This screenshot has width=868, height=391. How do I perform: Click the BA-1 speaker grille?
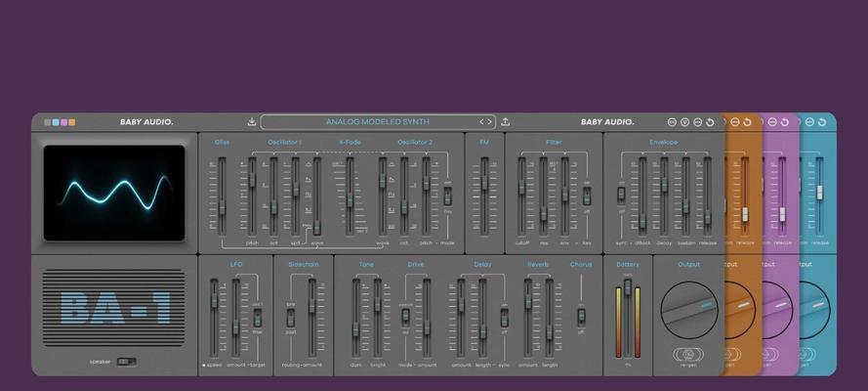pyautogui.click(x=113, y=307)
